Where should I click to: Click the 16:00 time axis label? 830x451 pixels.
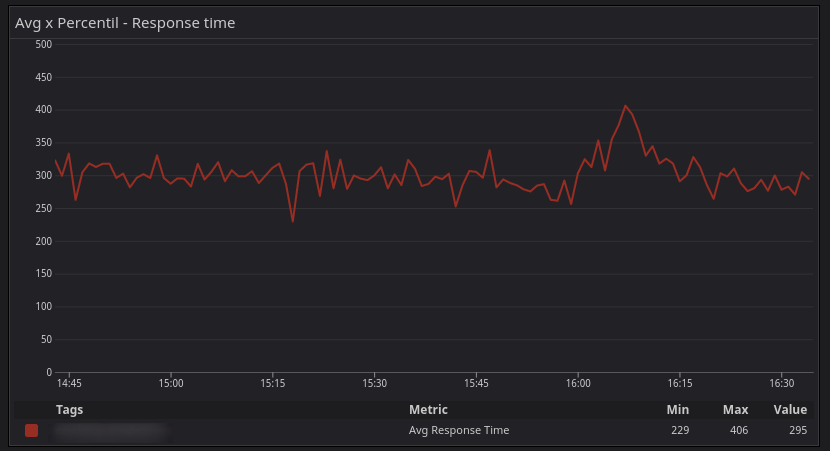click(x=578, y=383)
